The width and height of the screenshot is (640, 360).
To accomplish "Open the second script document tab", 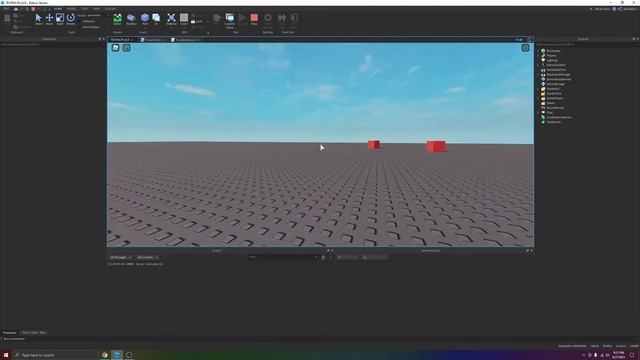I will pyautogui.click(x=153, y=40).
